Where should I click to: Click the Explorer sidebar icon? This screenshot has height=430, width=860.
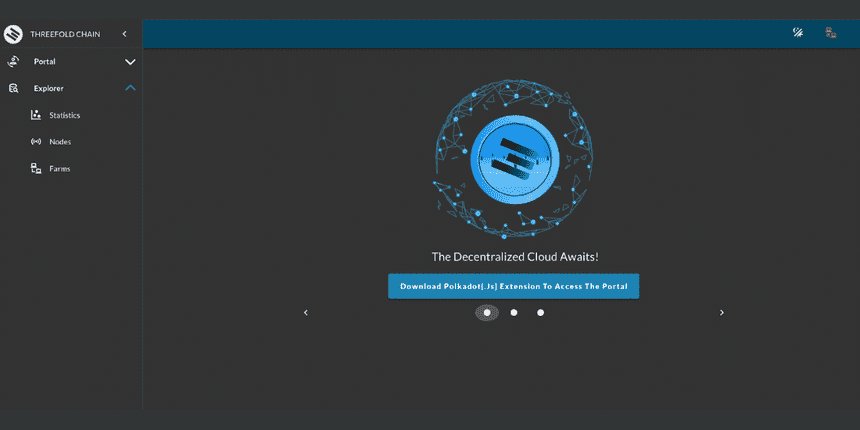(x=13, y=88)
